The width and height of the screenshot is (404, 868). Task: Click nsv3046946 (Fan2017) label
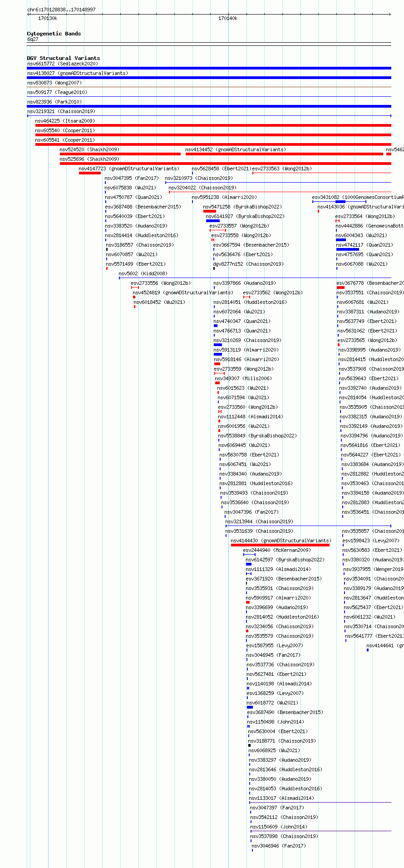[279, 846]
